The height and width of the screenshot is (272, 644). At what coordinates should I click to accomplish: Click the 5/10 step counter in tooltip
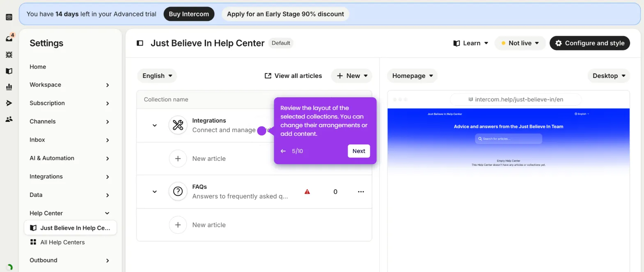pyautogui.click(x=297, y=151)
